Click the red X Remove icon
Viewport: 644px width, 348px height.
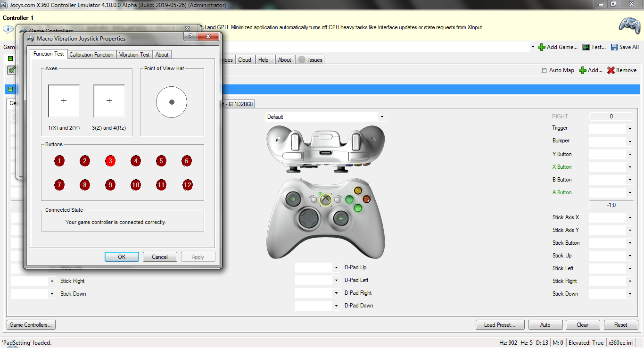point(611,70)
